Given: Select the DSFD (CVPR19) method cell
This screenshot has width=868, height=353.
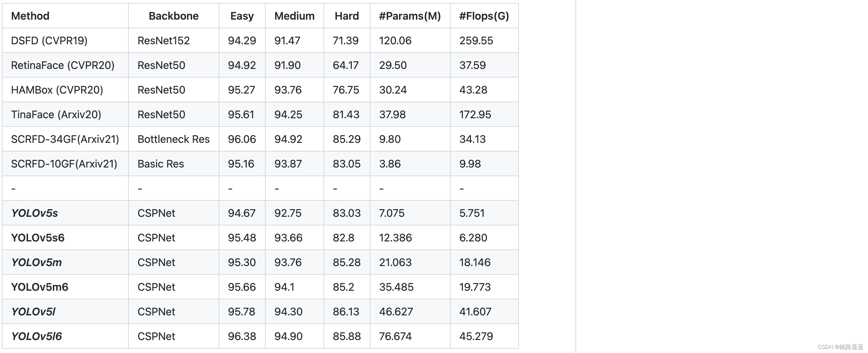Looking at the screenshot, I should [x=49, y=40].
